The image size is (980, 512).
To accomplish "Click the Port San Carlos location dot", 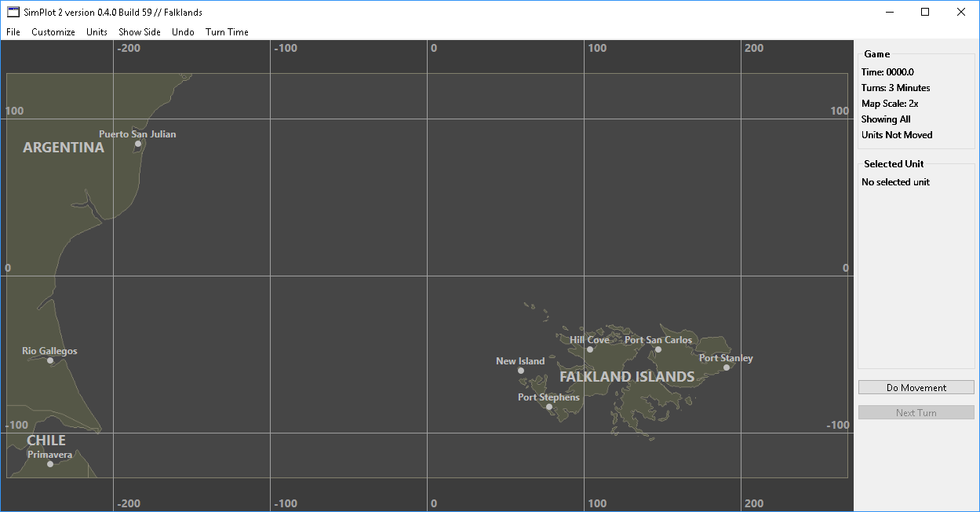I will (658, 349).
